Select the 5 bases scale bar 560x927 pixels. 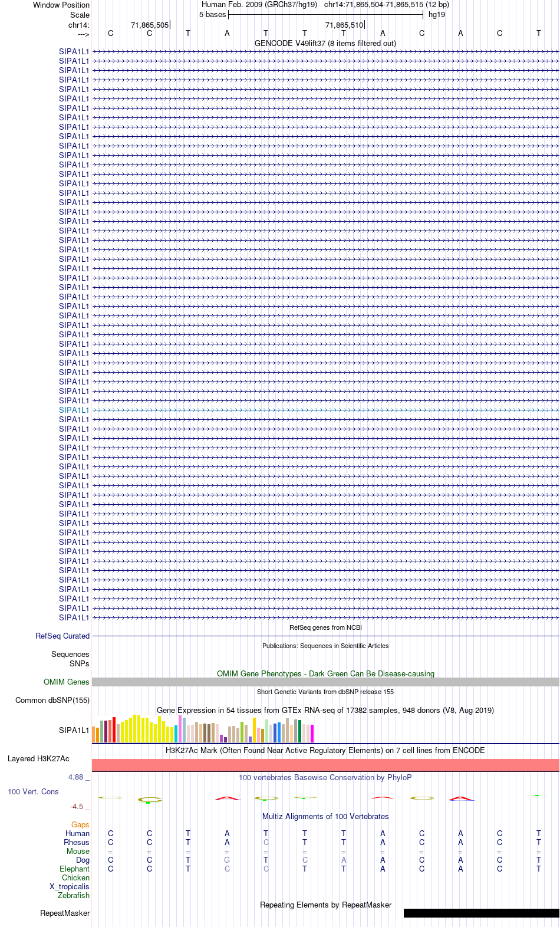[x=325, y=15]
